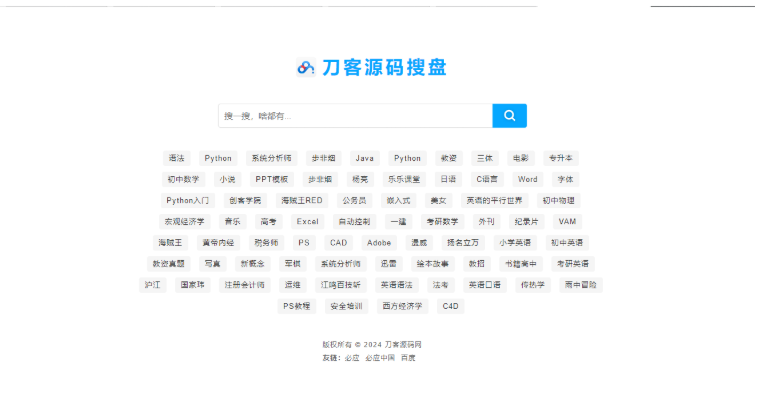
Task: Click the 运维 tag
Action: (x=293, y=285)
